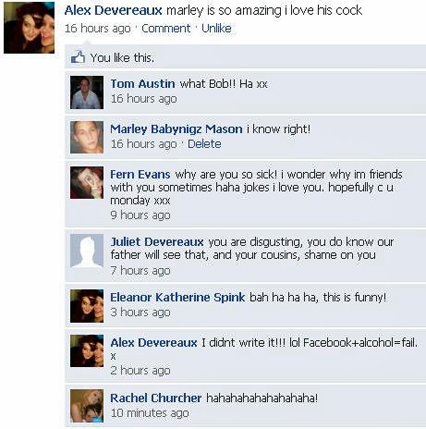Open Alex Devereaux's post profile picture

coord(29,27)
